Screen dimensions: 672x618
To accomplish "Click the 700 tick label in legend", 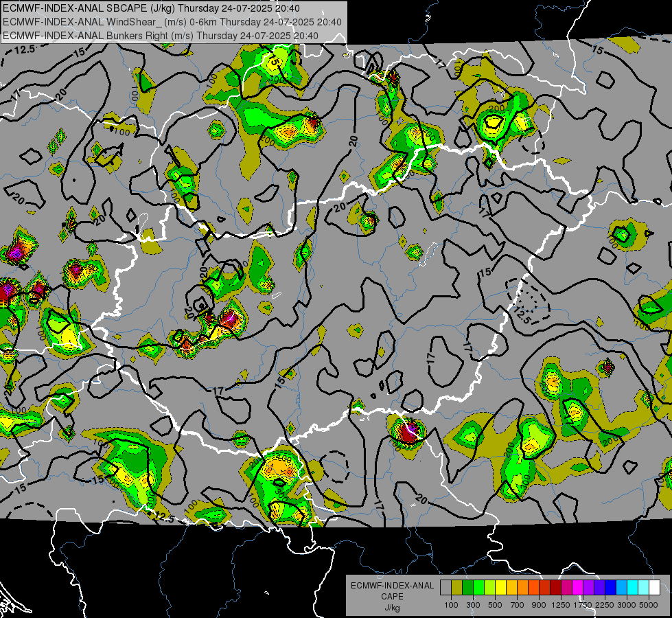I will 518,605.
